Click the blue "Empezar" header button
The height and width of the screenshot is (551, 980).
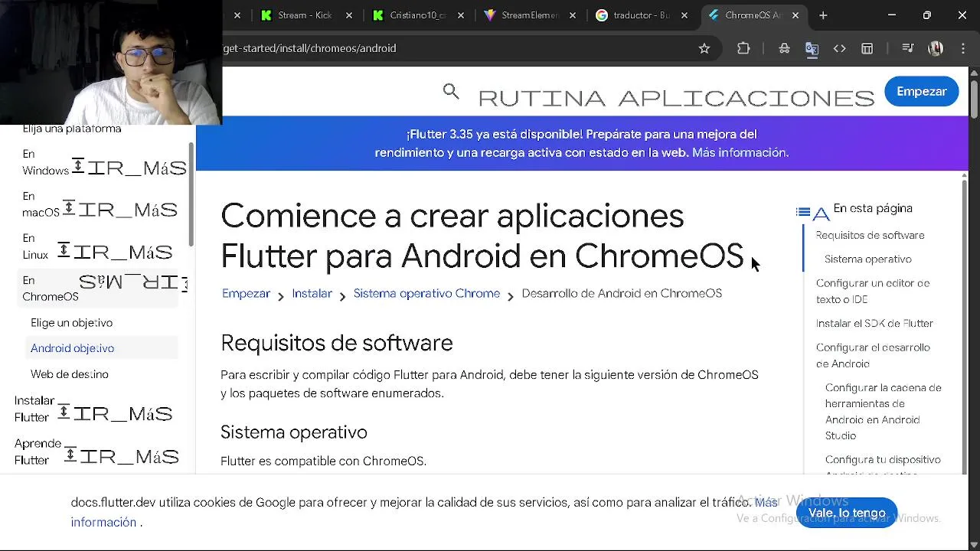tap(922, 91)
